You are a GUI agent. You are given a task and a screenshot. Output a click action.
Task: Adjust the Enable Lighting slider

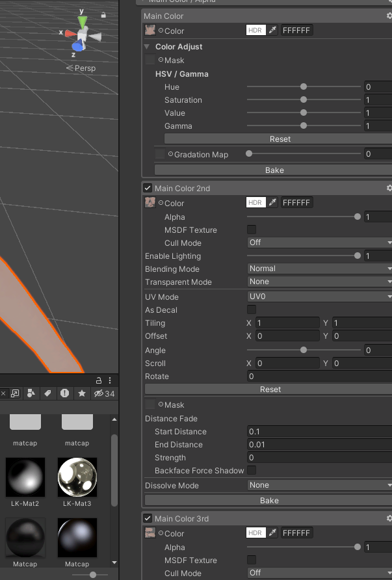click(x=358, y=256)
